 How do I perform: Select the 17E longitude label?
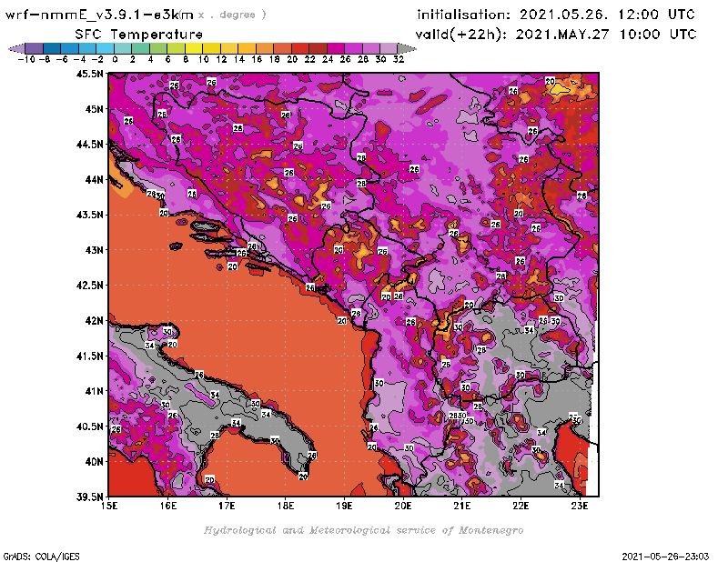click(227, 506)
